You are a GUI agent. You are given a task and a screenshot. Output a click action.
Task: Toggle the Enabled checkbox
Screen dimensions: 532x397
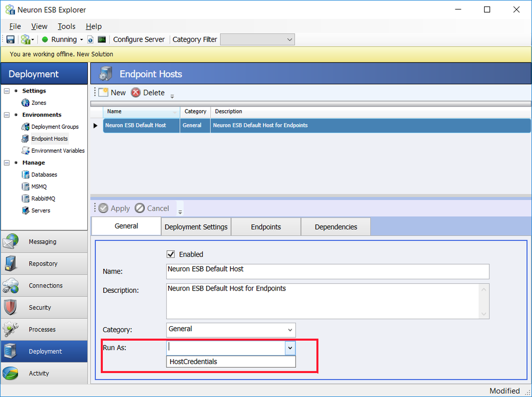tap(171, 254)
